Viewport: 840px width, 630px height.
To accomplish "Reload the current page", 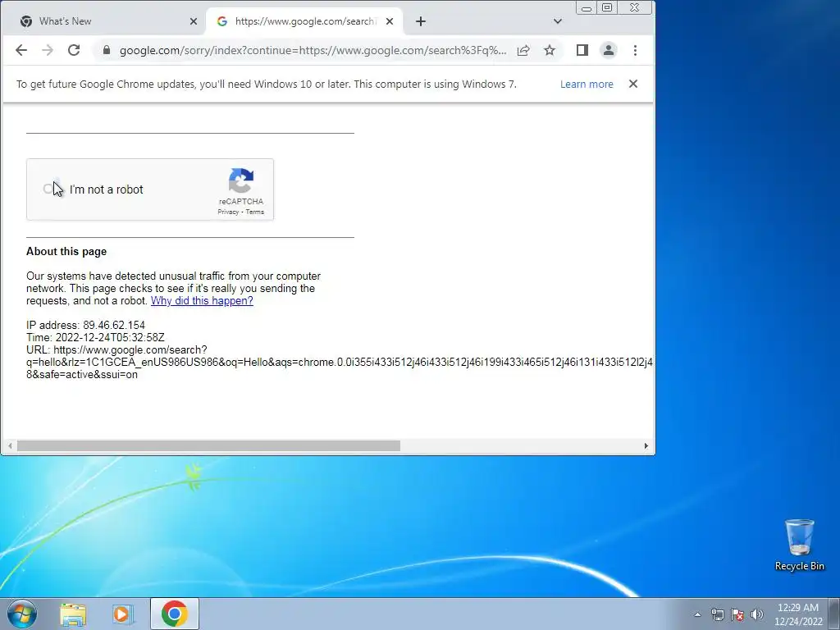I will coord(74,50).
